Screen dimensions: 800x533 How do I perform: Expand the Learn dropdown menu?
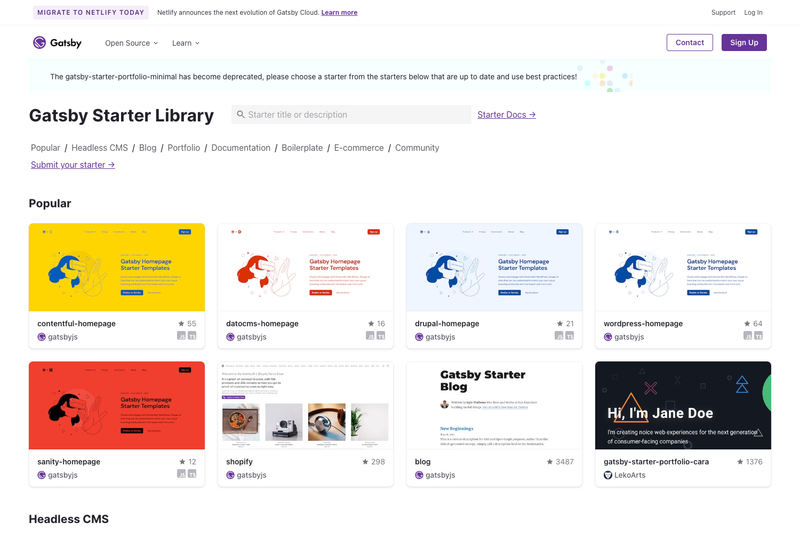(186, 43)
